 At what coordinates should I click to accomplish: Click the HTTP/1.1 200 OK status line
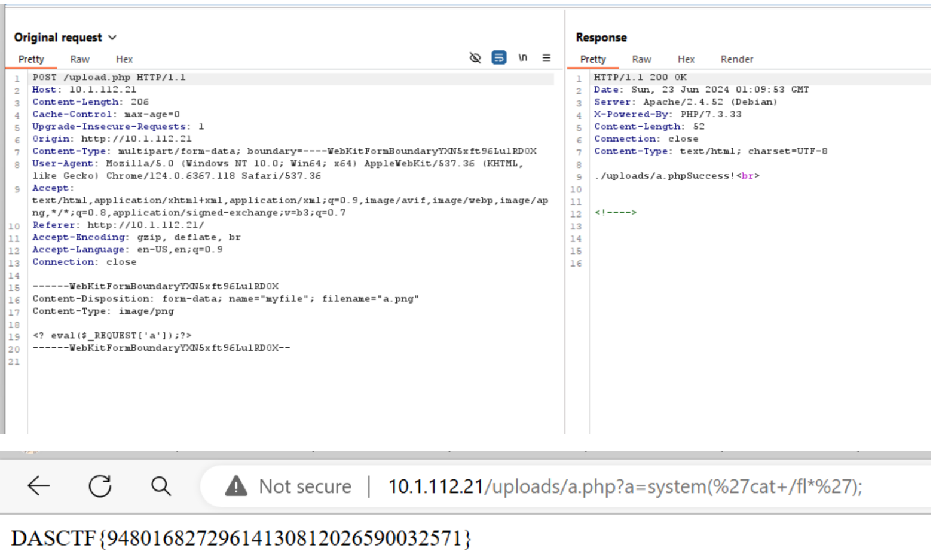(640, 77)
